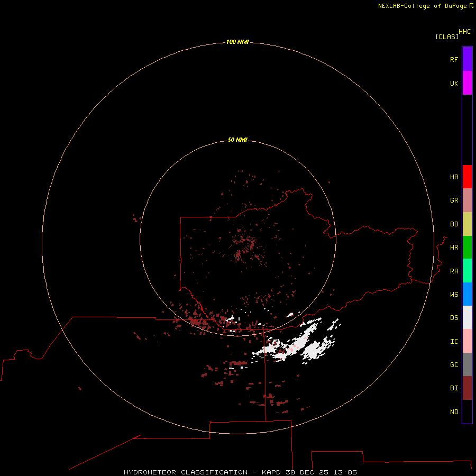This screenshot has height=476, width=476.
Task: Click the HR legend label
Action: [x=454, y=248]
